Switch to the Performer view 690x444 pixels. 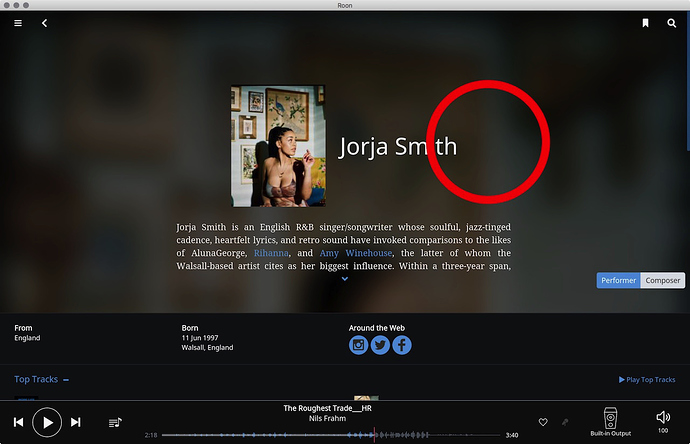(x=618, y=280)
